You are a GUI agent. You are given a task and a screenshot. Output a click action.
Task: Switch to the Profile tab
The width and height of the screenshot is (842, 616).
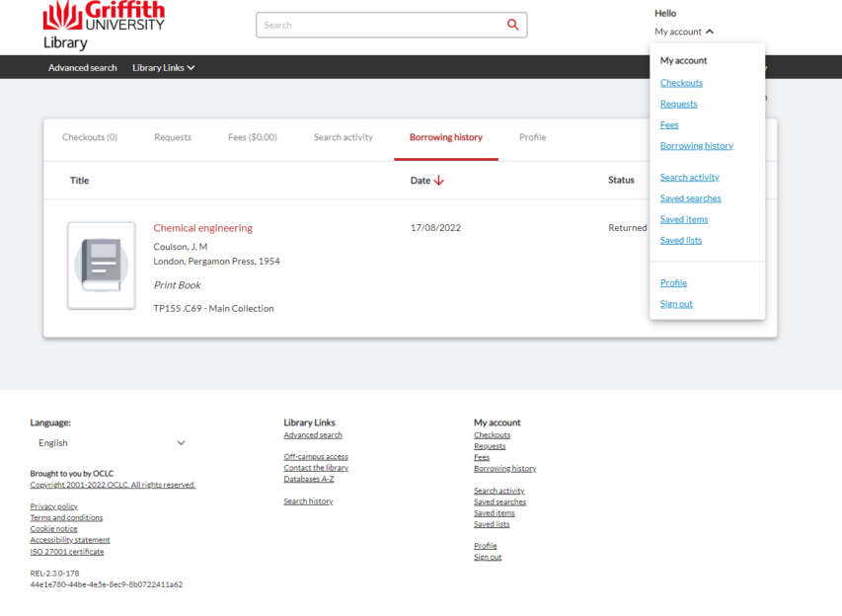532,137
